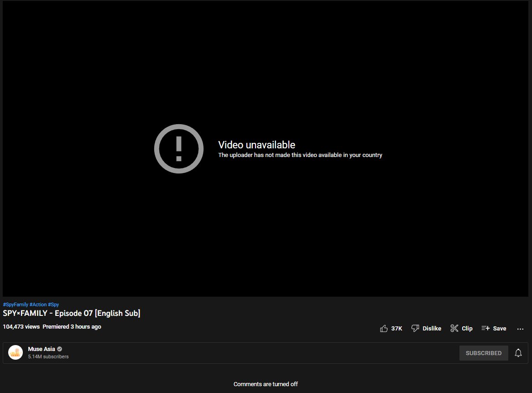Open the #Action hashtag link

pos(38,304)
